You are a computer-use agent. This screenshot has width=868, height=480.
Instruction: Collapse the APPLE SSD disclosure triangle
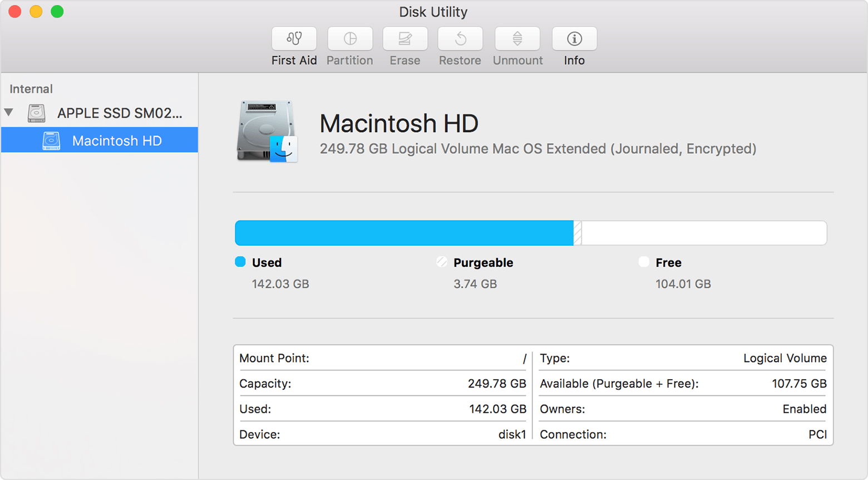pyautogui.click(x=9, y=112)
